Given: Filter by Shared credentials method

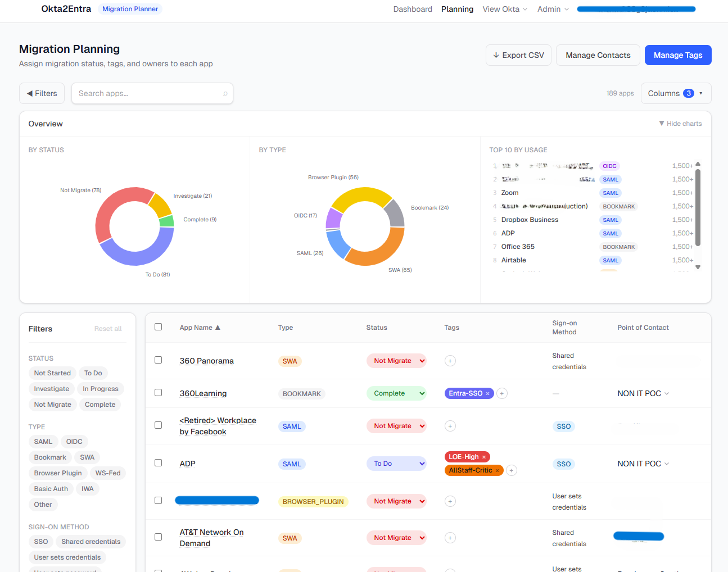Looking at the screenshot, I should click(x=91, y=542).
